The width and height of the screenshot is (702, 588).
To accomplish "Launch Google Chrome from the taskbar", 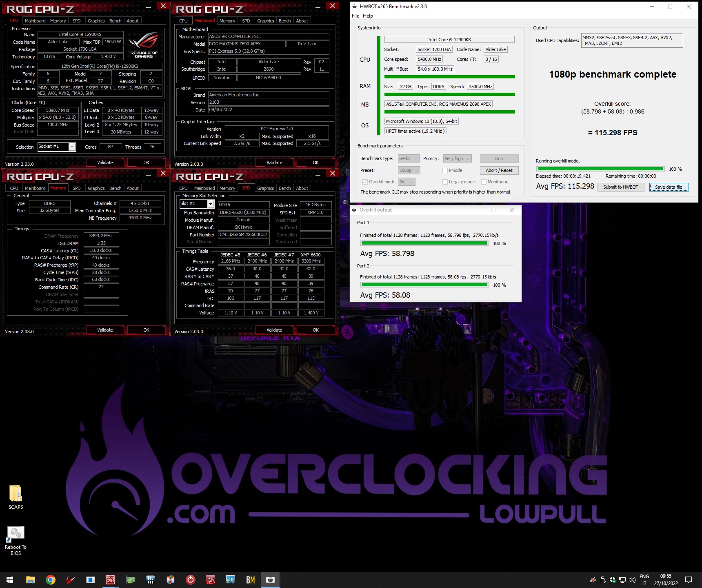I will [51, 579].
